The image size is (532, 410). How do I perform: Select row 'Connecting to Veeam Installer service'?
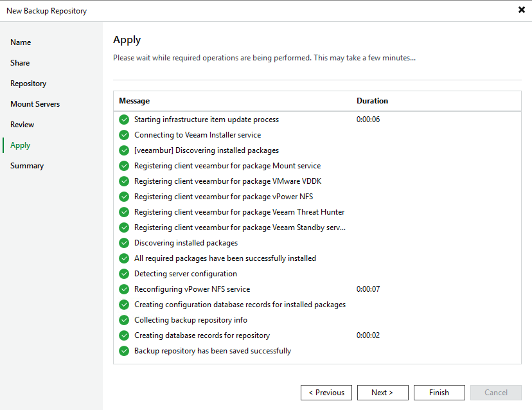(317, 135)
